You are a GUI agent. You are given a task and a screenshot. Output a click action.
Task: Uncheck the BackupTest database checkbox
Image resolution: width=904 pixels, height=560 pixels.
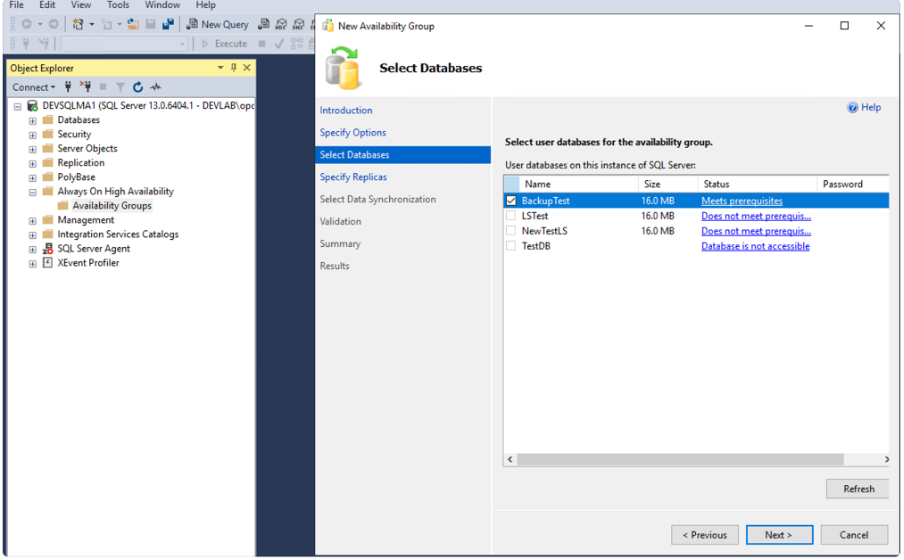coord(511,201)
